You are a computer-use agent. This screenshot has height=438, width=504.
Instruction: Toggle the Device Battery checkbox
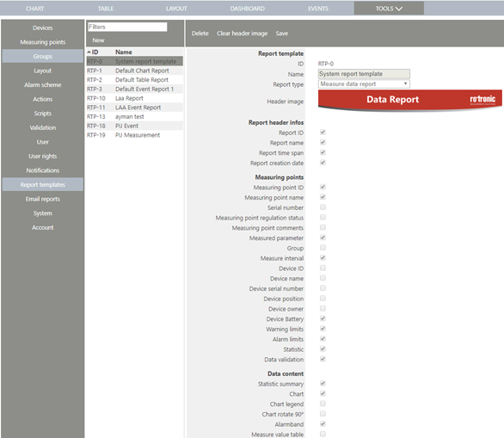tap(323, 318)
